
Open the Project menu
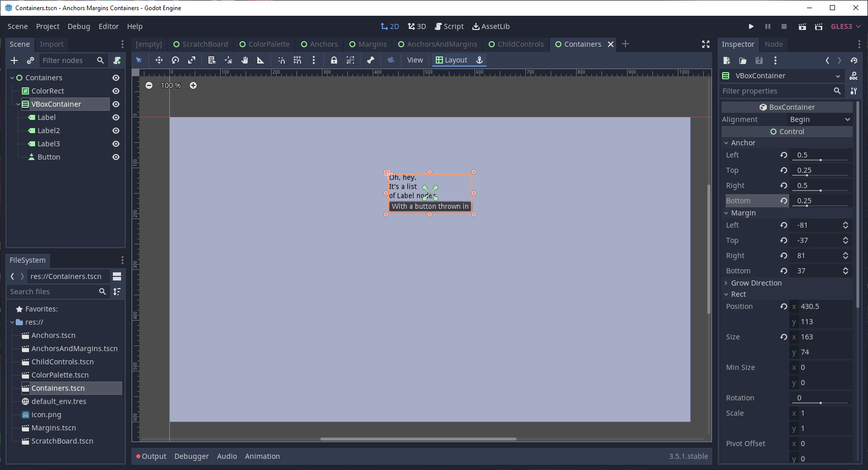pyautogui.click(x=47, y=26)
